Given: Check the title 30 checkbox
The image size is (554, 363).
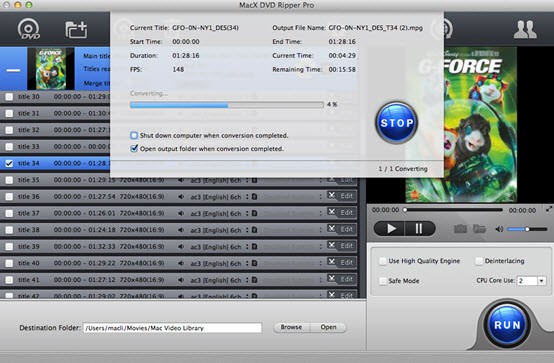Looking at the screenshot, I should click(x=9, y=97).
